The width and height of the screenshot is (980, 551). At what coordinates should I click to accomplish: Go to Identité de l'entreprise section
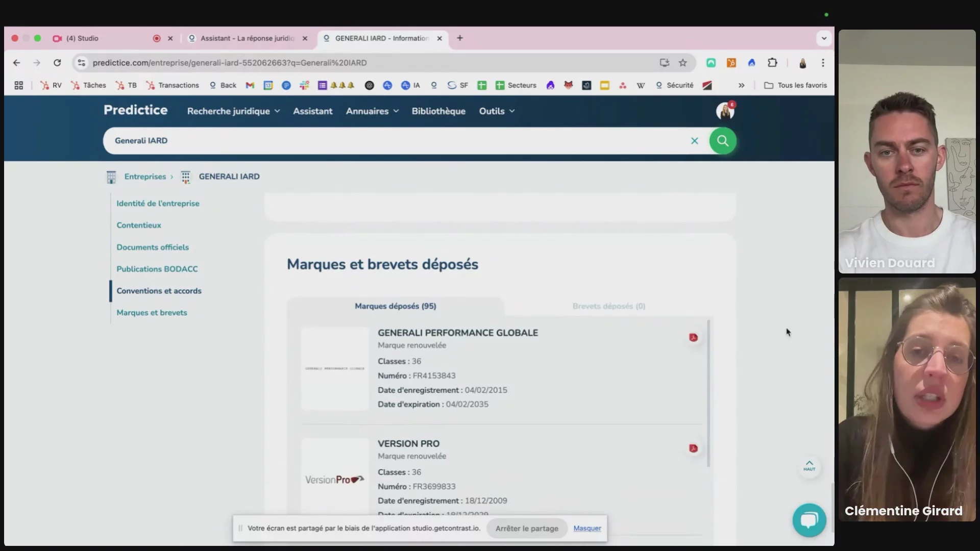point(158,204)
